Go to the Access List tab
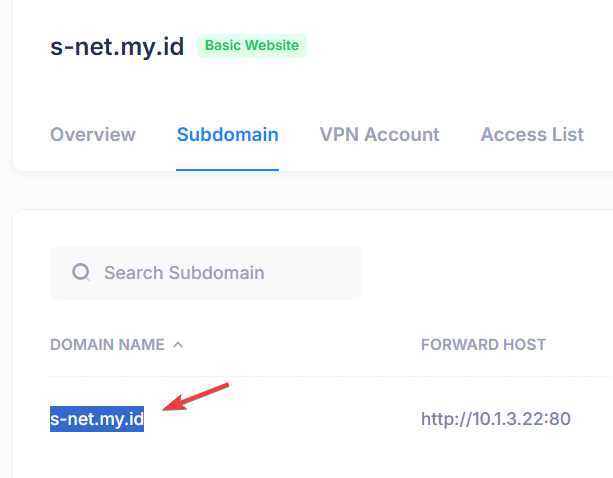The image size is (613, 478). tap(532, 134)
